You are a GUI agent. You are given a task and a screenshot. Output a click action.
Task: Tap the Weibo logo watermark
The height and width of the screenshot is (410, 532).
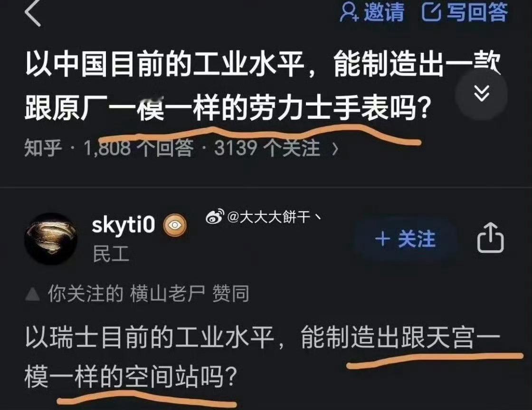pyautogui.click(x=215, y=216)
